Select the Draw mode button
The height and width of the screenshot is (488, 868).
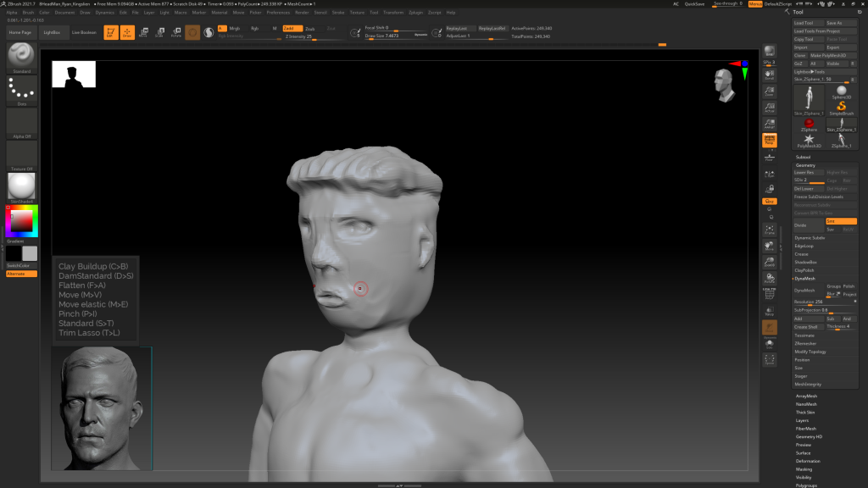coord(127,33)
